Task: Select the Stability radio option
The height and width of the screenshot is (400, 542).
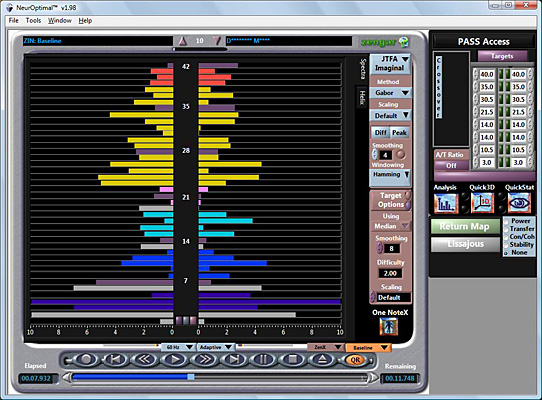Action: click(x=506, y=245)
